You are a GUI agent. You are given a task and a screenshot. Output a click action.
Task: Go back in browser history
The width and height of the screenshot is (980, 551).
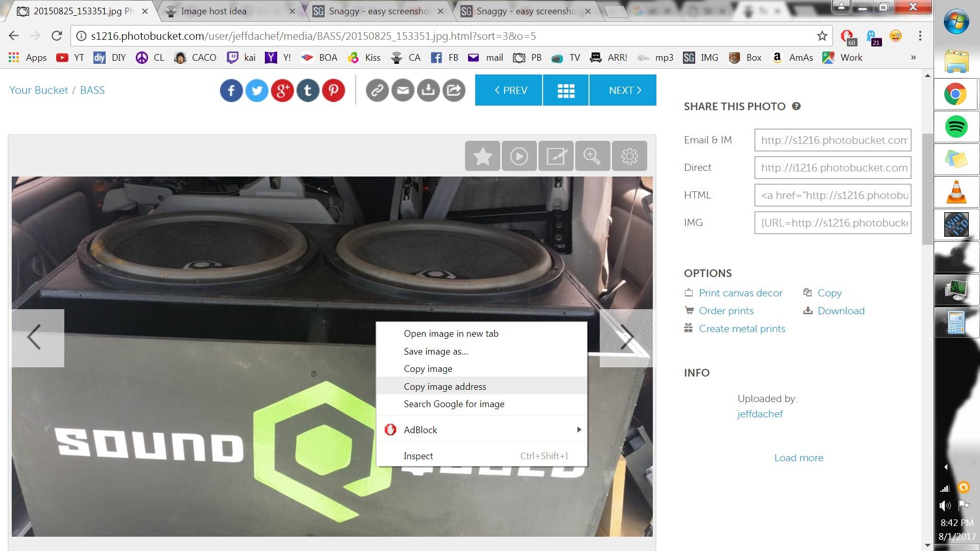coord(14,36)
